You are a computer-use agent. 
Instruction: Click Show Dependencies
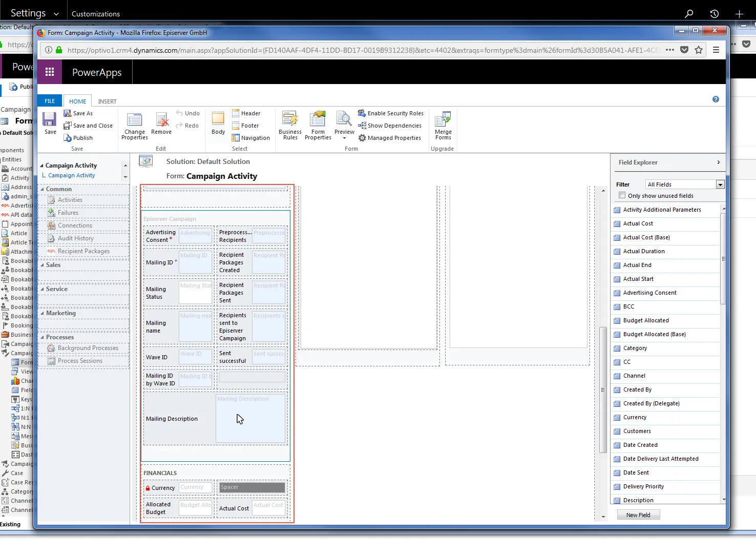pos(390,126)
